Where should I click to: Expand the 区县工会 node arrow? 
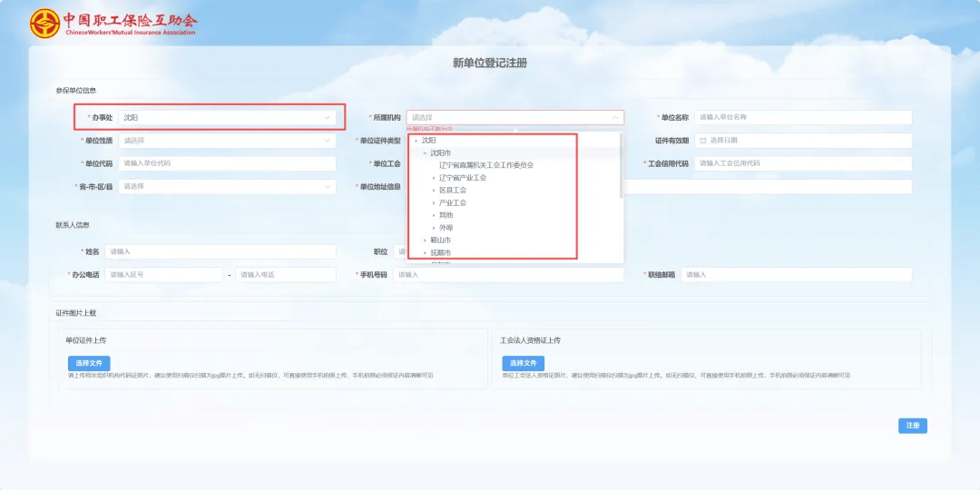tap(434, 191)
